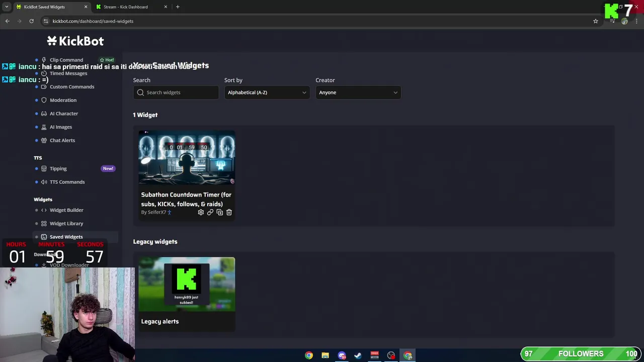Viewport: 644px width, 362px height.
Task: Close the Stream - Kick Dashboard tab
Action: pyautogui.click(x=166, y=7)
